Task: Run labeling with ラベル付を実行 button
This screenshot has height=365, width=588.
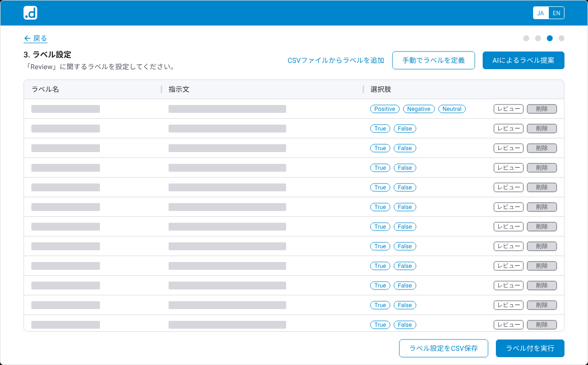Action: [x=530, y=348]
